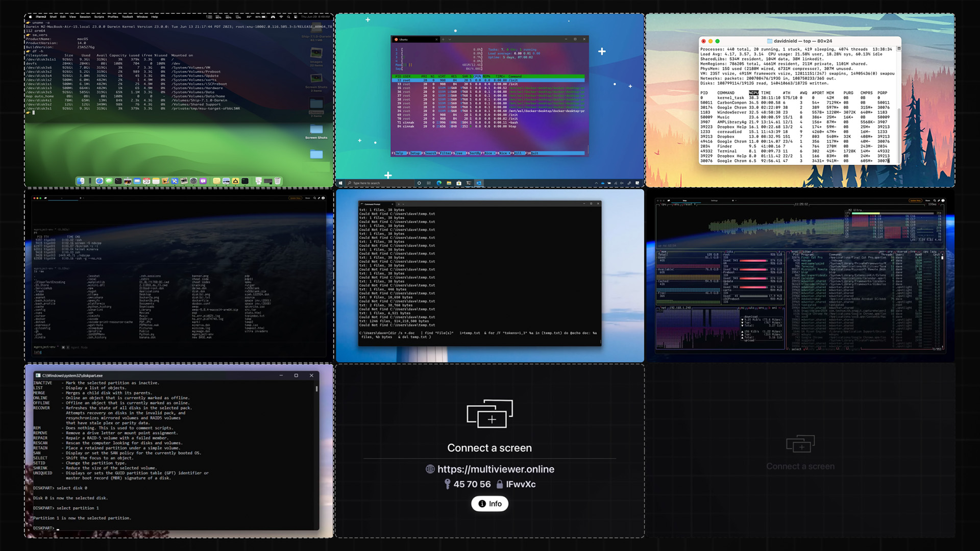Open Messages from the macOS dock
980x551 pixels.
point(109,181)
